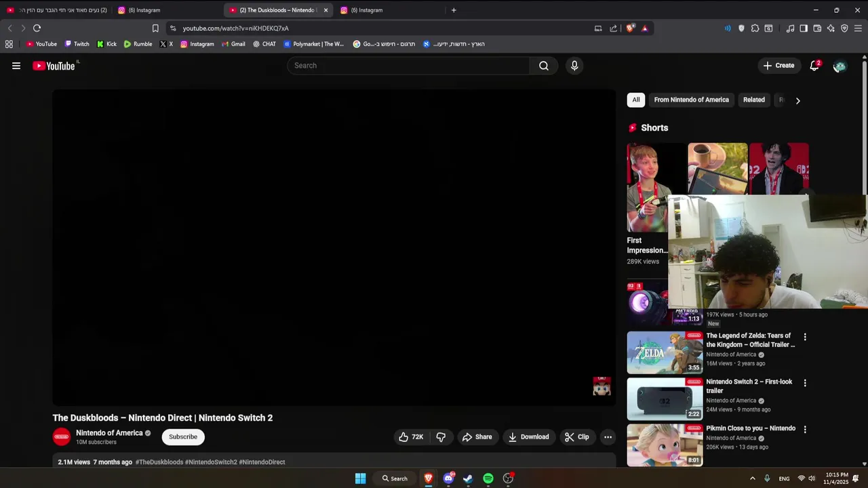Screen dimensions: 868x488
Task: Bookmark this page icon in address bar
Action: coord(155,28)
